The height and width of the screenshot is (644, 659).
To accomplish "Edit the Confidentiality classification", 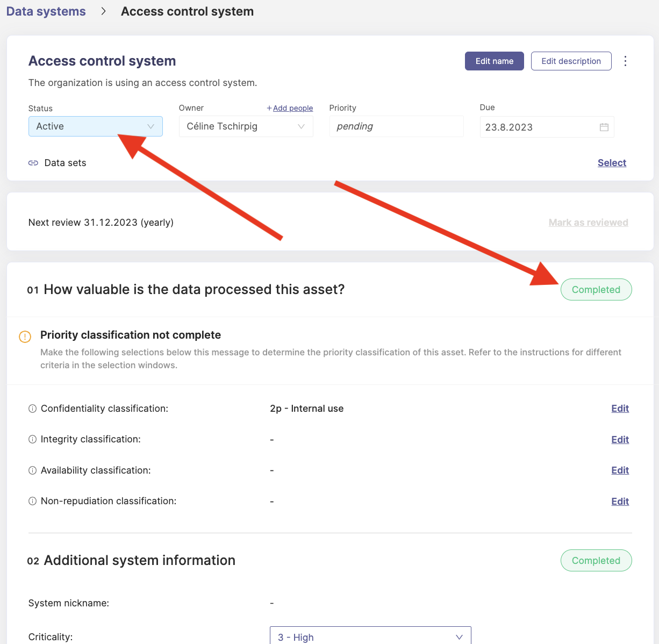I will pos(620,409).
